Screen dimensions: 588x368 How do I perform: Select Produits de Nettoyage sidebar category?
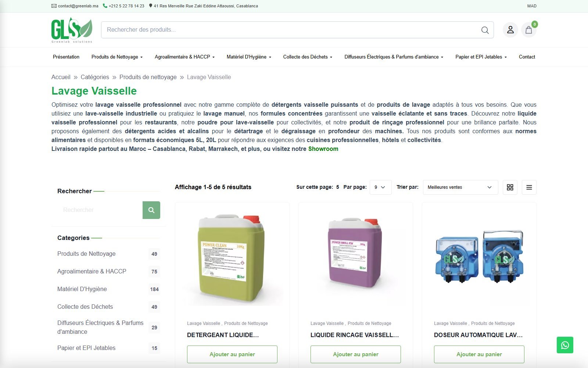coord(86,254)
